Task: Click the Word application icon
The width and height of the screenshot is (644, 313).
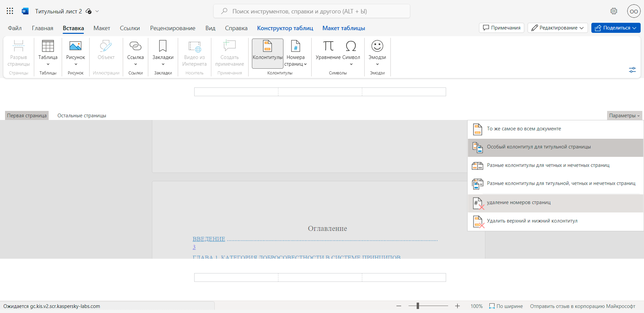Action: pyautogui.click(x=25, y=11)
